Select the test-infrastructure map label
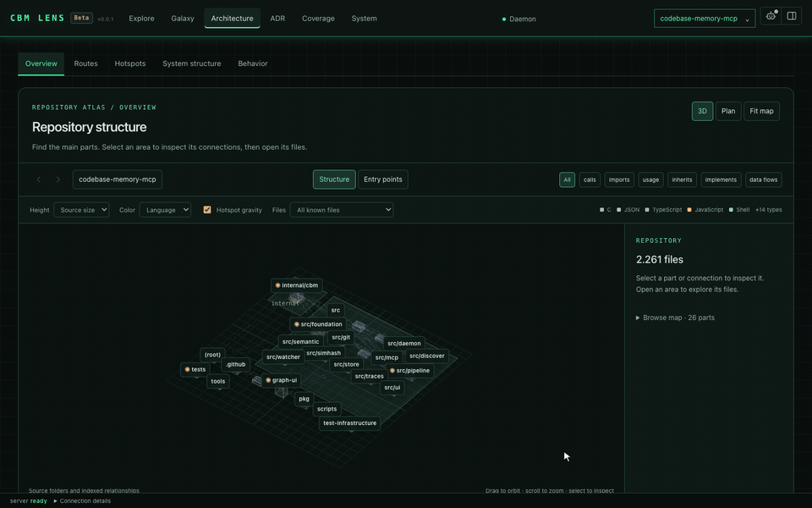 349,423
